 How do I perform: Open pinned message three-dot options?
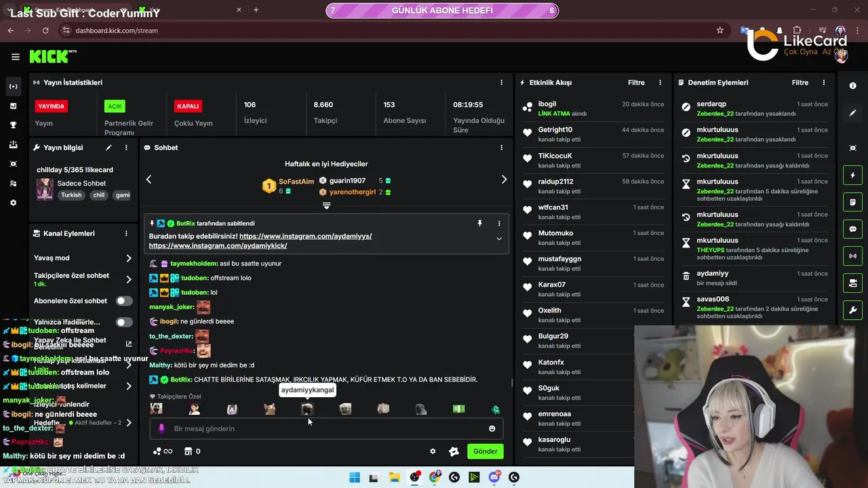pos(499,223)
